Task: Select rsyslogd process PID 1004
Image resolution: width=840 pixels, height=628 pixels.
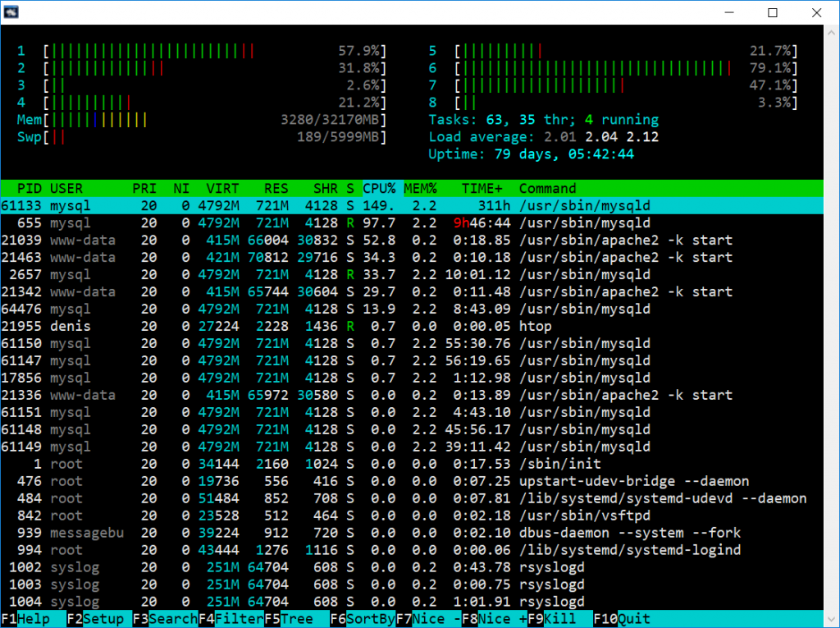Action: click(x=412, y=602)
